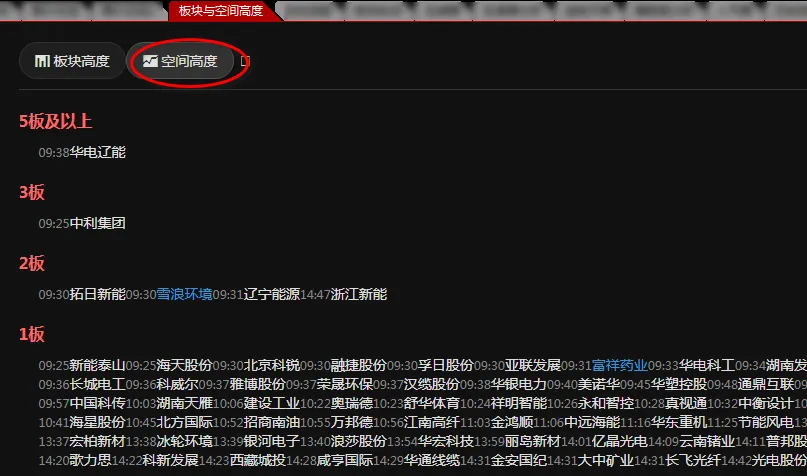Open stock 金鸿顺
807x476 pixels.
click(512, 422)
